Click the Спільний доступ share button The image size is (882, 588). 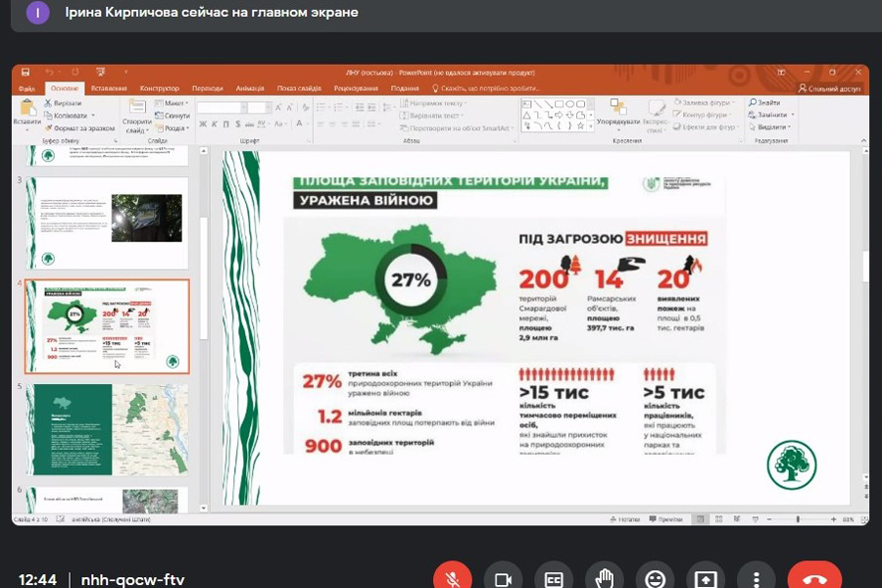coord(829,88)
